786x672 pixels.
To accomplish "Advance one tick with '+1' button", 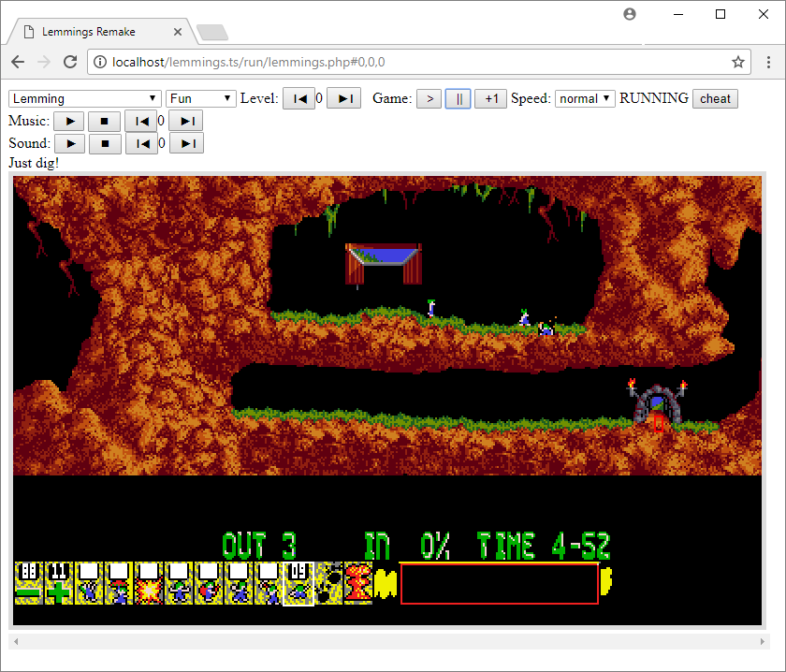I will point(490,98).
